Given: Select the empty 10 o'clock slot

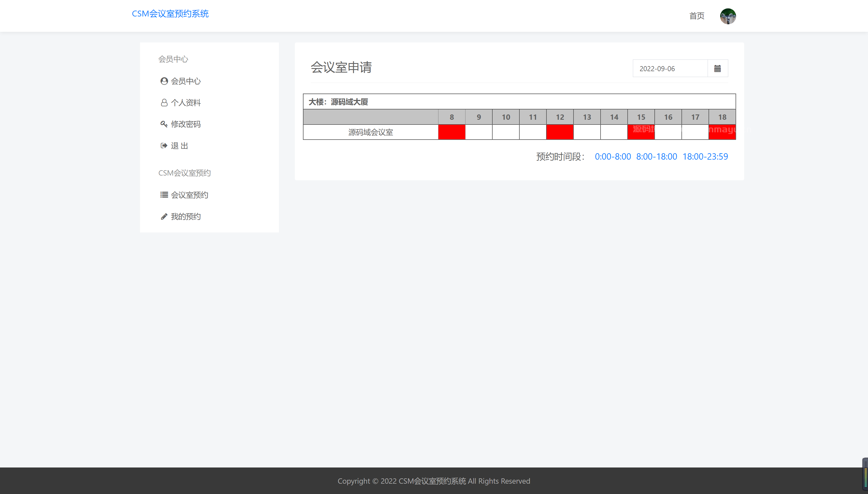Looking at the screenshot, I should (505, 132).
